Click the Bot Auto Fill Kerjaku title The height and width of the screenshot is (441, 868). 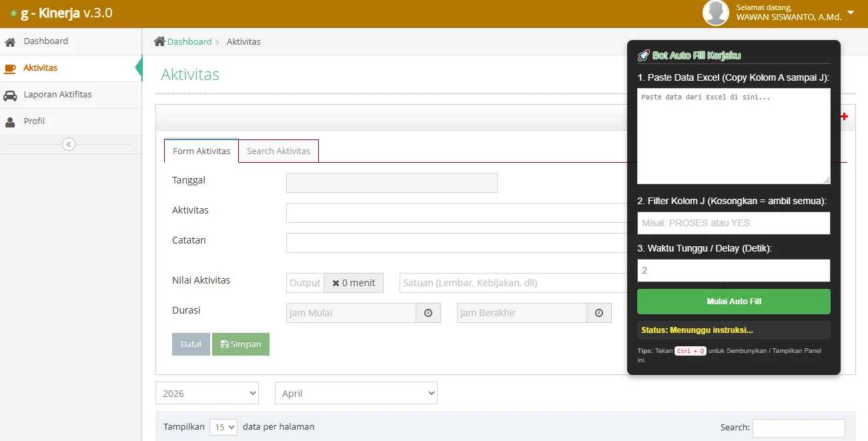point(697,56)
